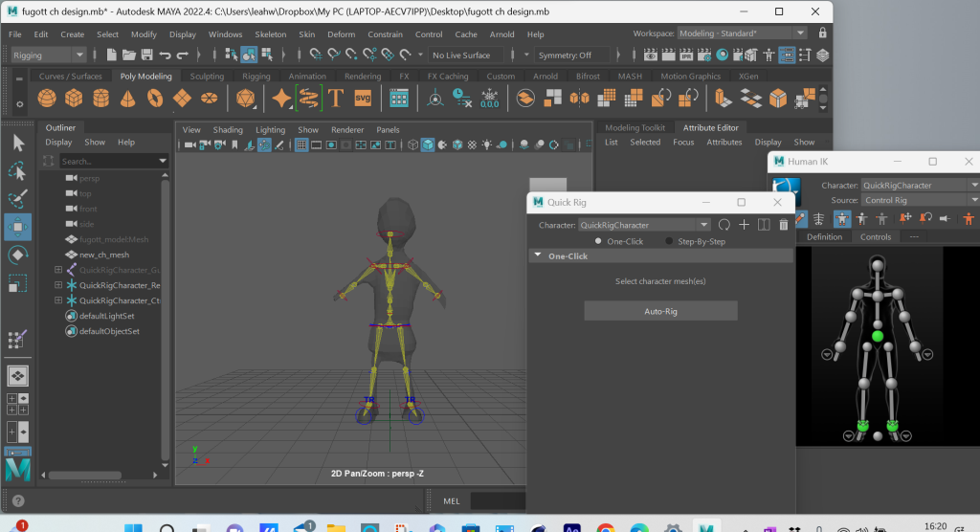Create a polygon plane from the shelf
Image resolution: width=980 pixels, height=532 pixels.
182,99
